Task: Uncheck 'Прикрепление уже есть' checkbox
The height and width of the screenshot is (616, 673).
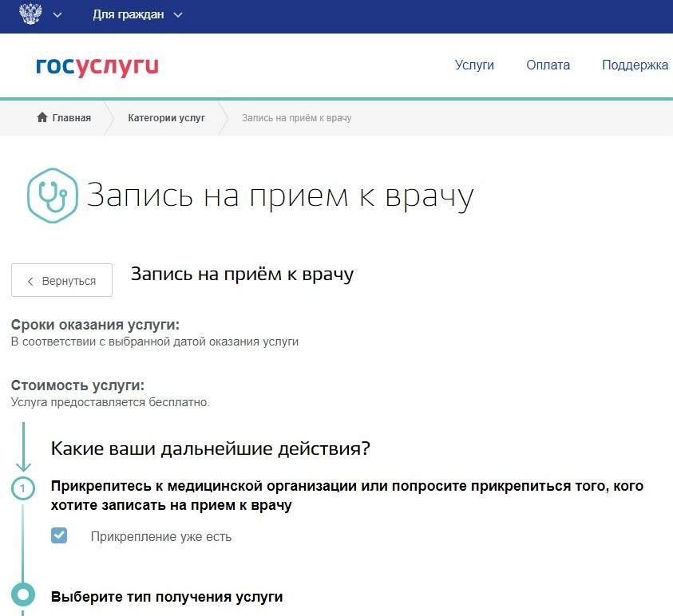Action: click(59, 535)
